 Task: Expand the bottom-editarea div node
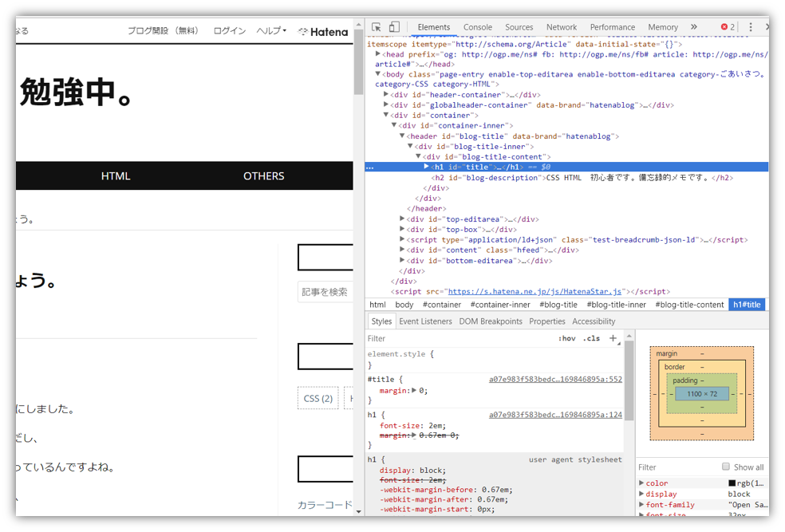click(x=402, y=260)
